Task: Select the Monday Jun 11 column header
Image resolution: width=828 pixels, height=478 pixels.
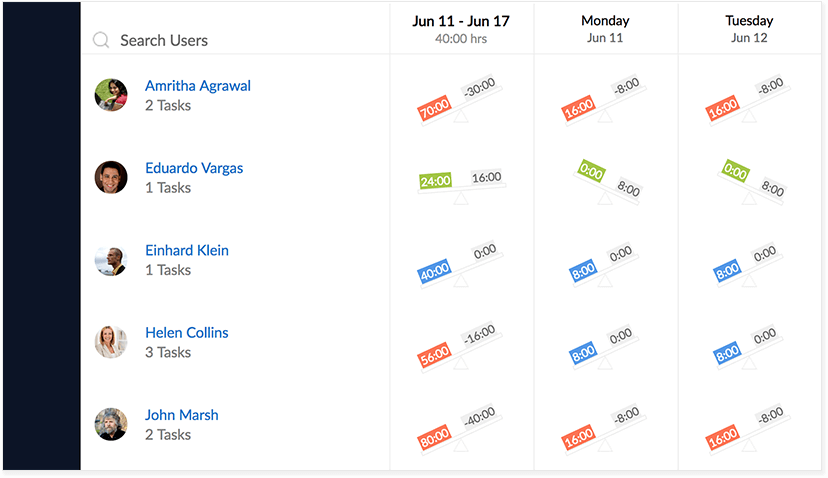Action: [x=605, y=29]
